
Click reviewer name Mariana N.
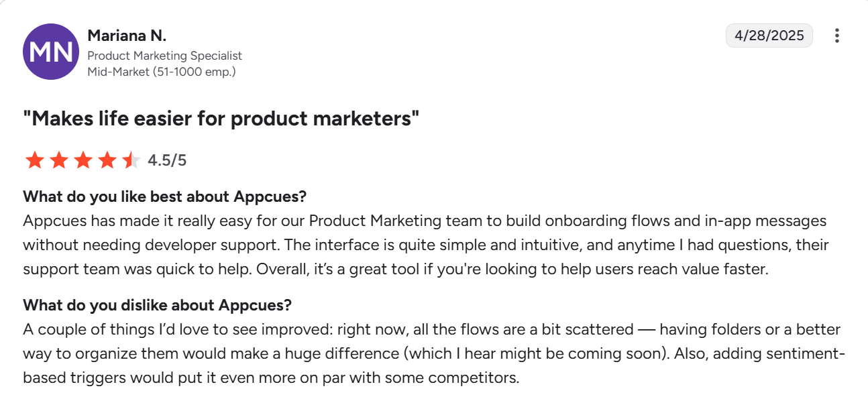(127, 35)
